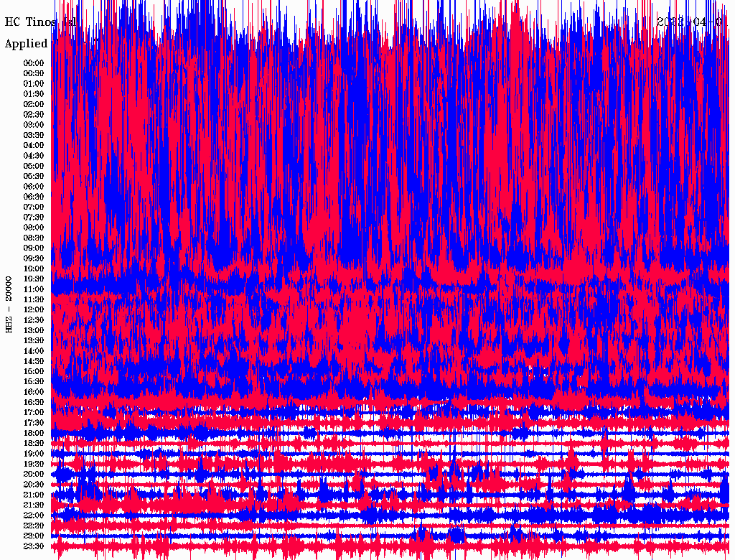Select the 11:30 time label

point(34,299)
